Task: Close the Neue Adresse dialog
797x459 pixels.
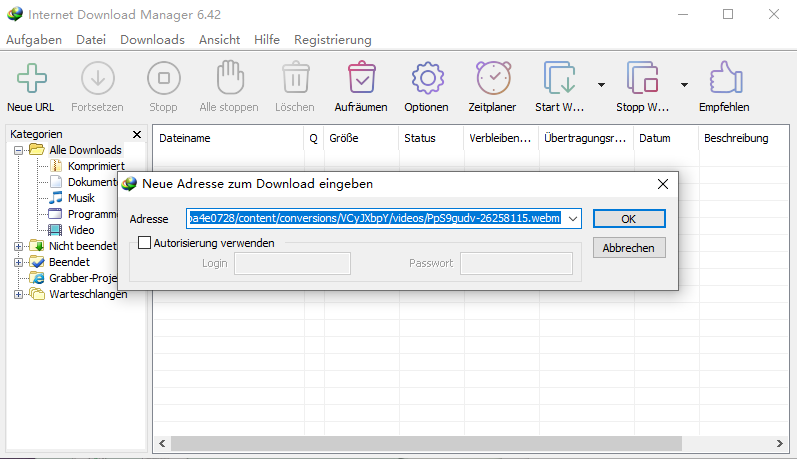Action: pos(663,184)
